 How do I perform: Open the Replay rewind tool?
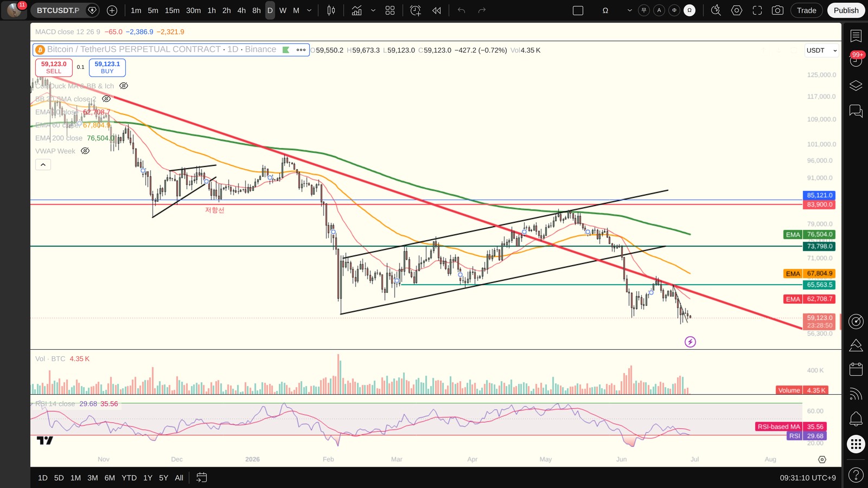(436, 10)
